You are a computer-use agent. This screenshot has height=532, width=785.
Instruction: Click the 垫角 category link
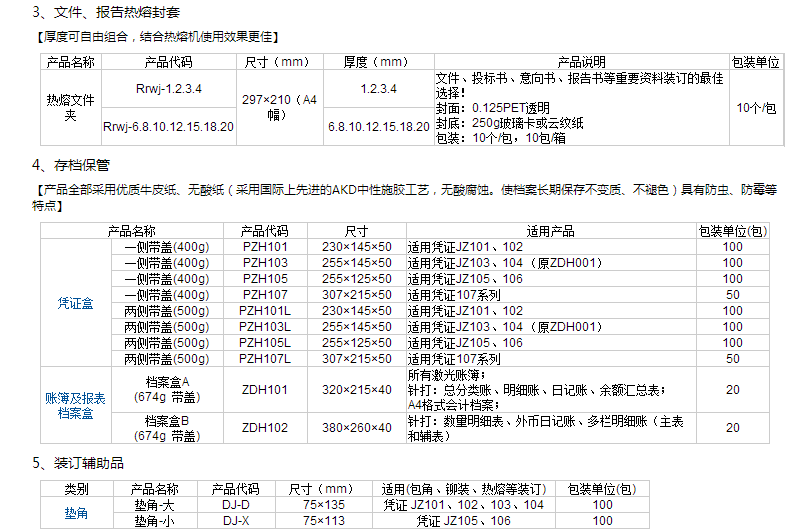coord(76,513)
